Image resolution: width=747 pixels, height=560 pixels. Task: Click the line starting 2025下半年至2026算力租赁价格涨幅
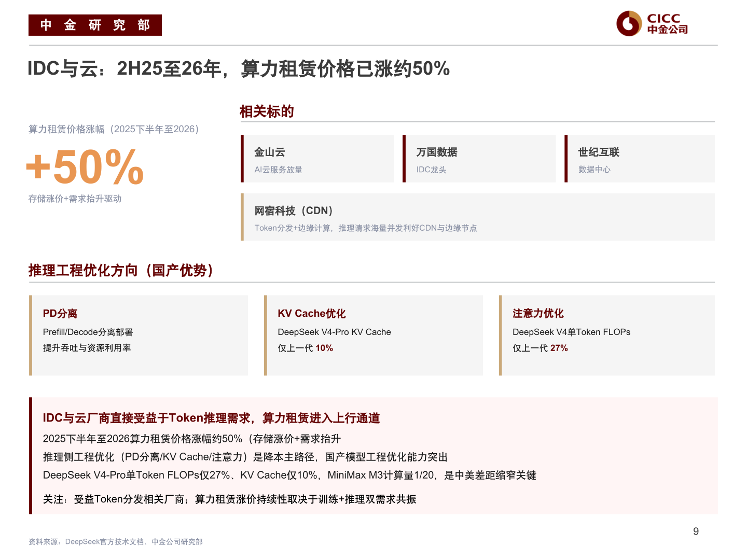(x=192, y=439)
